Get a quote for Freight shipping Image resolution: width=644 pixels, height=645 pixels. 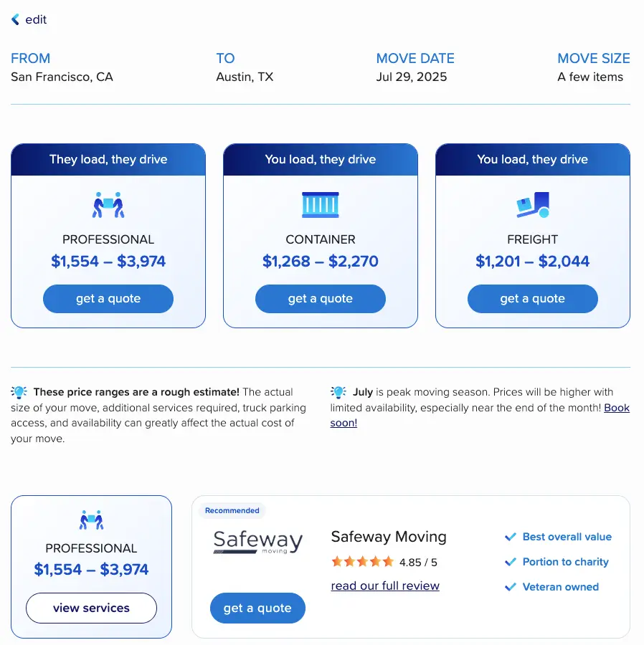pos(532,299)
